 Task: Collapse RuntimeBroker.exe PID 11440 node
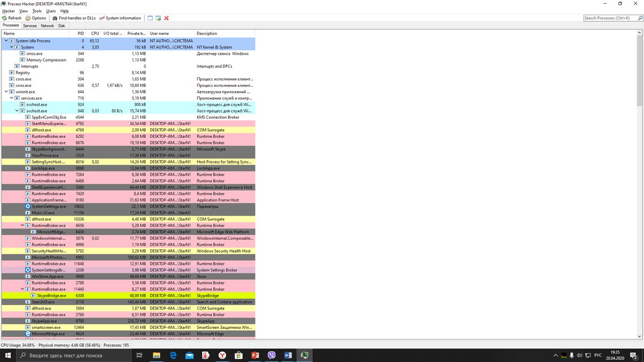[x=22, y=289]
